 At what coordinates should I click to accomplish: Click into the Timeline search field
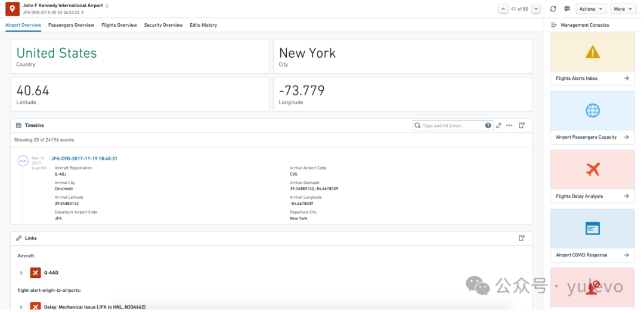click(453, 126)
